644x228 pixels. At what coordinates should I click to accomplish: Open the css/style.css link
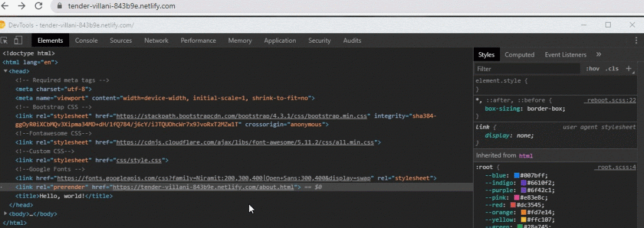(140, 160)
